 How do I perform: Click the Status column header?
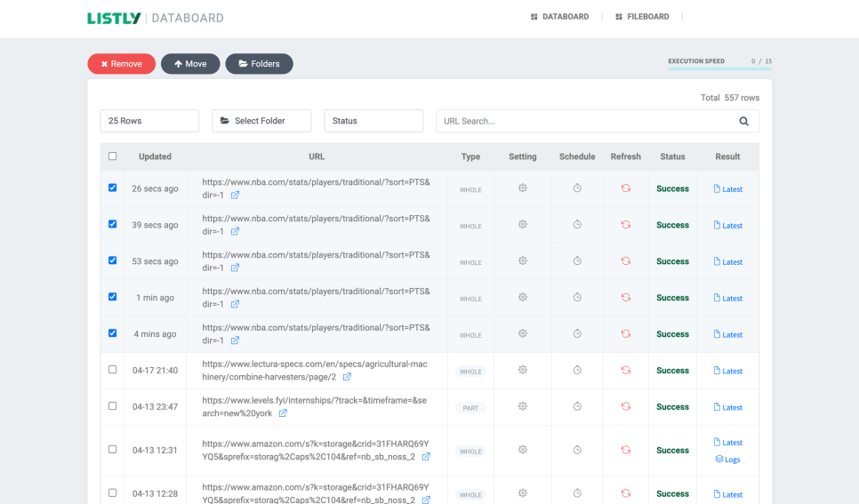tap(672, 156)
